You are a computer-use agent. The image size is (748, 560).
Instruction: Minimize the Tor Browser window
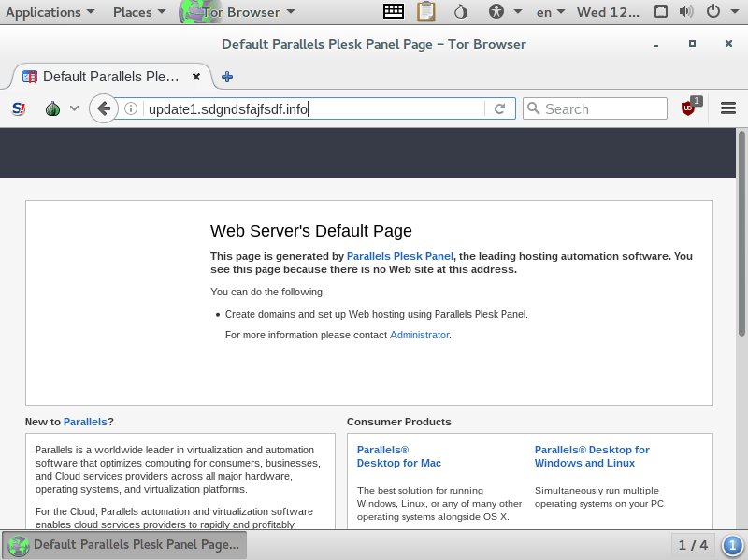tap(656, 44)
